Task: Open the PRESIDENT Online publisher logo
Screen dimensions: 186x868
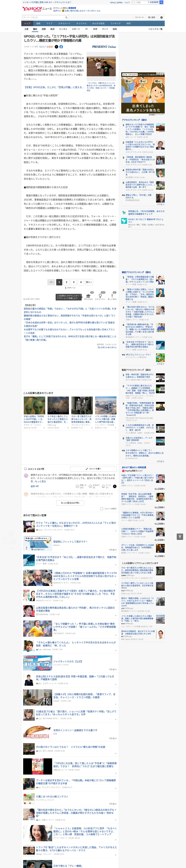Action: pyautogui.click(x=104, y=47)
